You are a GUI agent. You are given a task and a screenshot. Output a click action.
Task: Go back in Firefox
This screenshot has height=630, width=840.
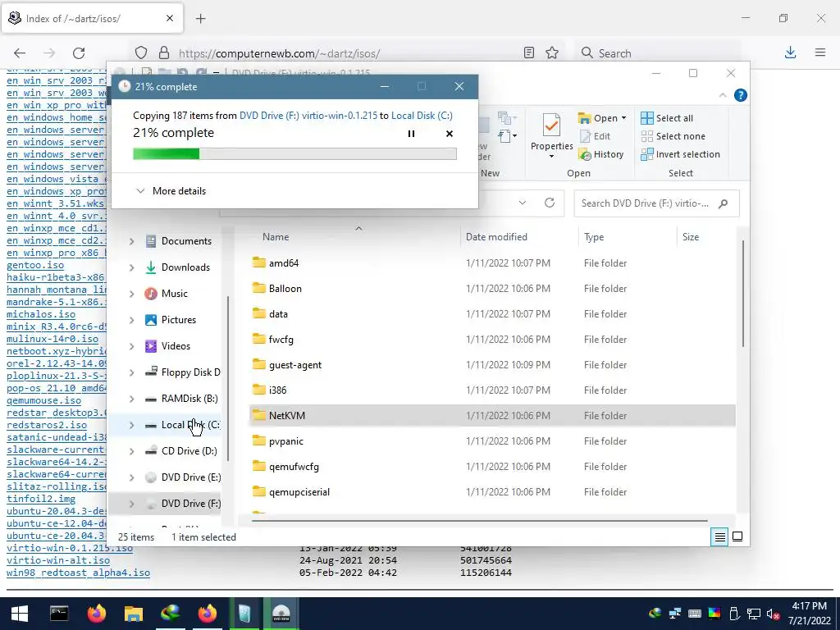20,53
